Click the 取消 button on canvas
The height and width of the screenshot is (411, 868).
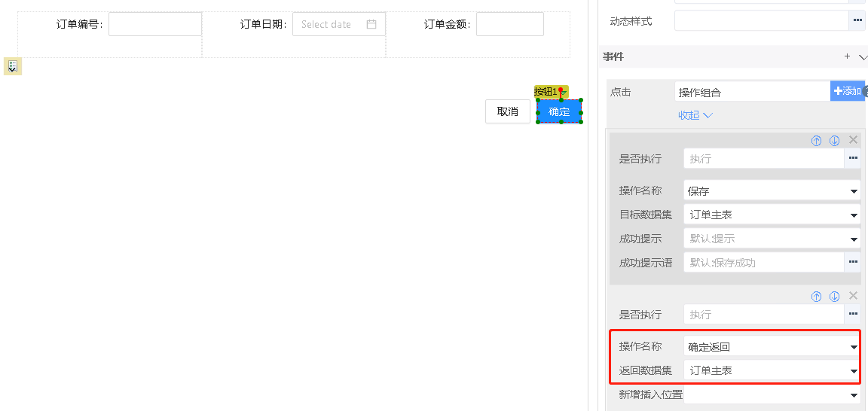click(x=508, y=111)
